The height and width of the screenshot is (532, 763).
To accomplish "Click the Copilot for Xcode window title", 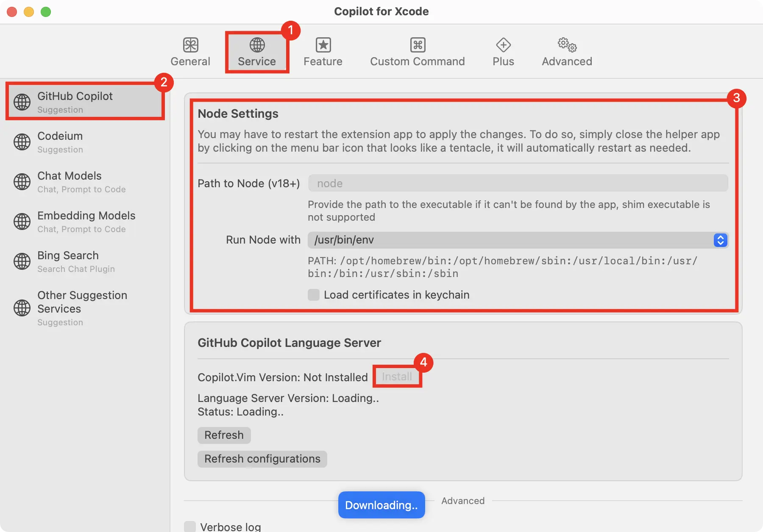I will (381, 11).
